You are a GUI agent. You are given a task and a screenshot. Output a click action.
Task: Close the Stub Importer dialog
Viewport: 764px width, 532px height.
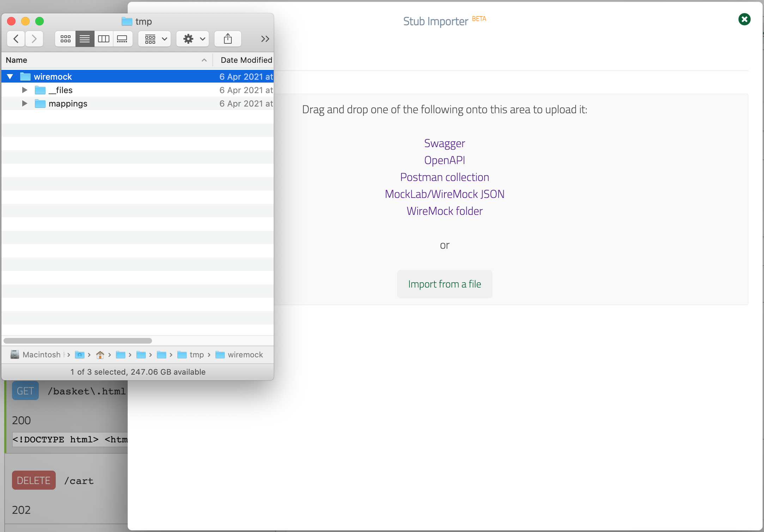coord(744,19)
